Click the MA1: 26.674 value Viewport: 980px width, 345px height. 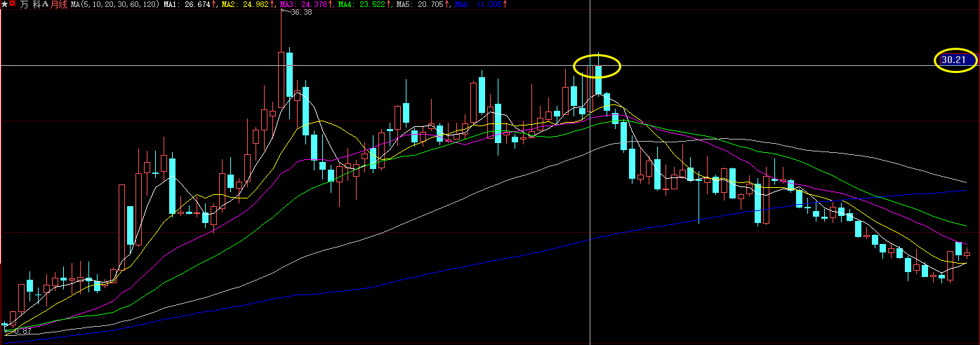189,5
